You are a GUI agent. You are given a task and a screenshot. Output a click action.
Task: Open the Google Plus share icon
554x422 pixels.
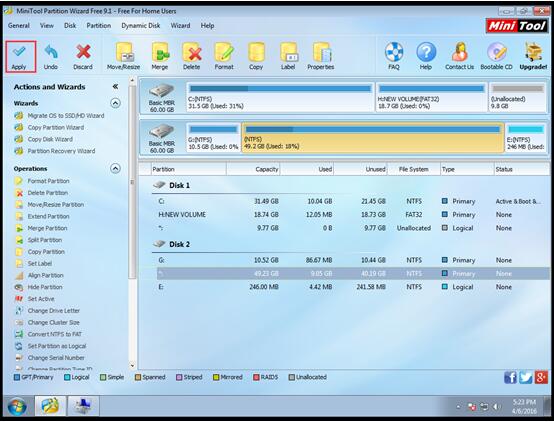pyautogui.click(x=541, y=377)
